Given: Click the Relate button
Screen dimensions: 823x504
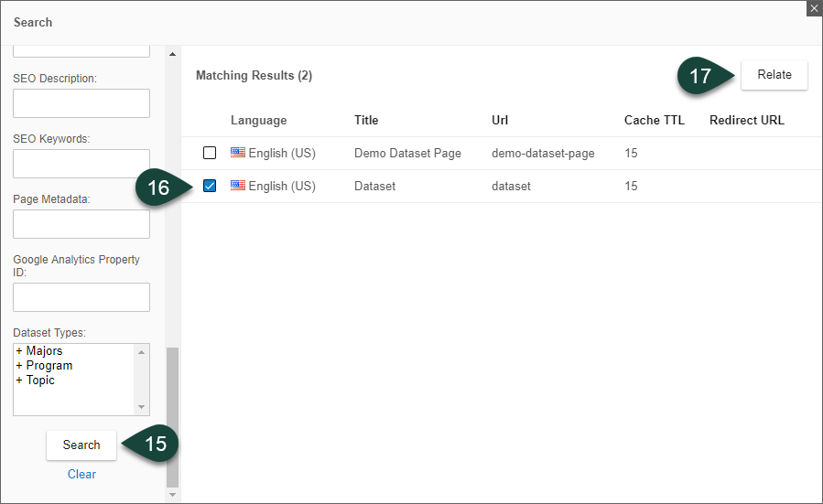Looking at the screenshot, I should pyautogui.click(x=774, y=75).
